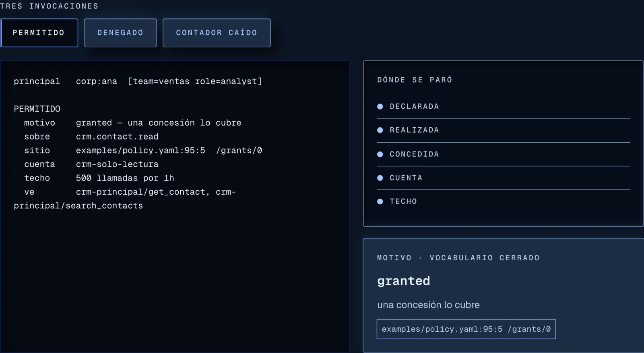Click 'crm.contact.read' value
Image resolution: width=644 pixels, height=353 pixels.
pos(117,137)
